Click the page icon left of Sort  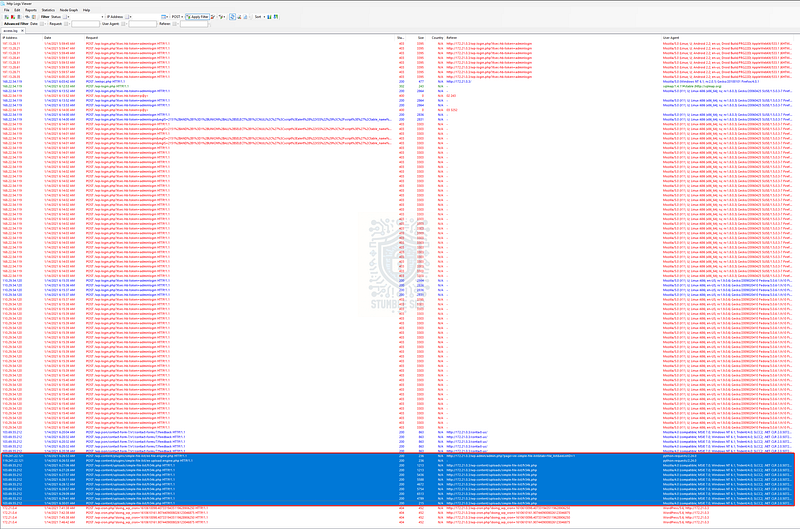pos(245,17)
